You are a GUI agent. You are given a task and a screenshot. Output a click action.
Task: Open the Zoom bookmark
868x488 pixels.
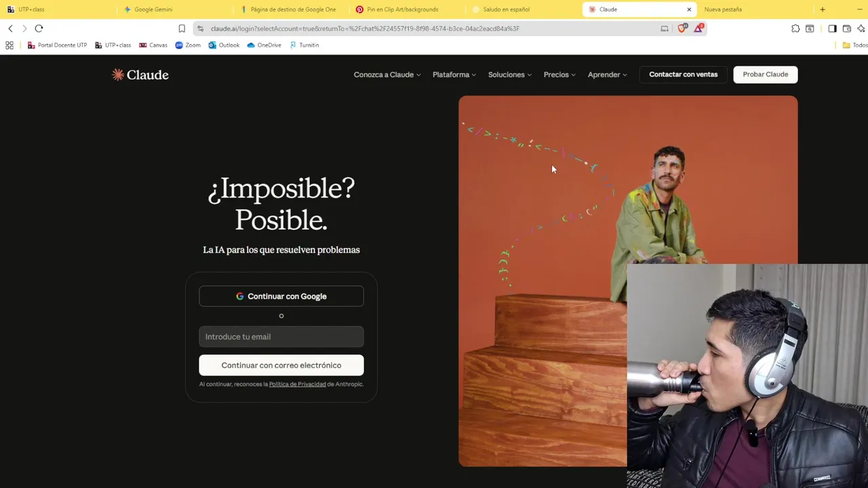click(188, 45)
